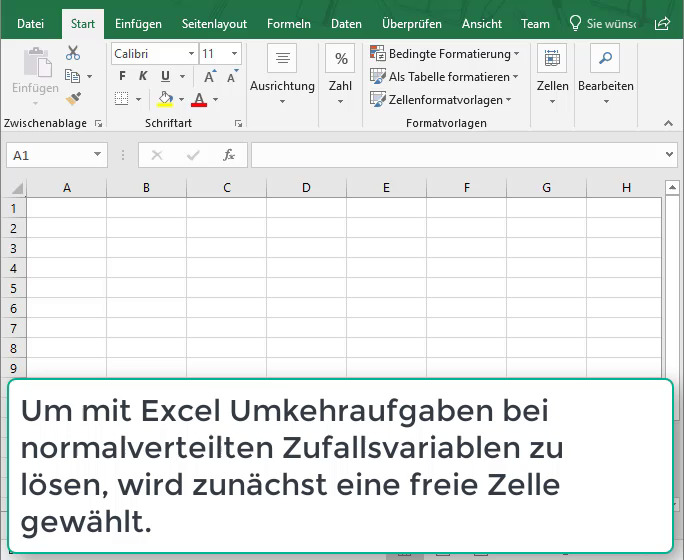Image resolution: width=684 pixels, height=560 pixels.
Task: Toggle underline (U) formatting
Action: (x=165, y=76)
